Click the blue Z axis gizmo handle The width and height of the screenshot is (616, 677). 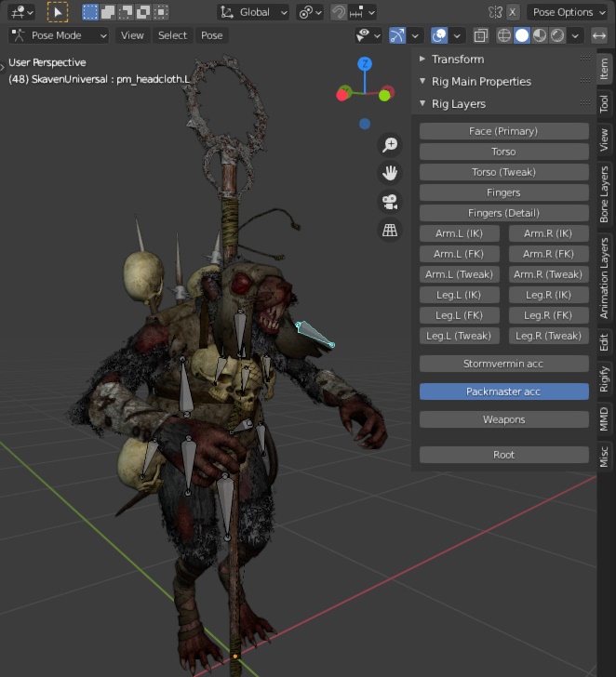[365, 64]
